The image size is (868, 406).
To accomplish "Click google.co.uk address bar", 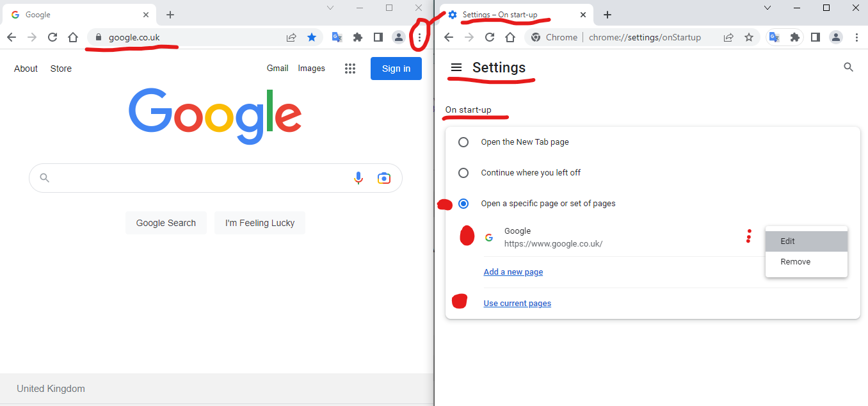I will (x=205, y=37).
